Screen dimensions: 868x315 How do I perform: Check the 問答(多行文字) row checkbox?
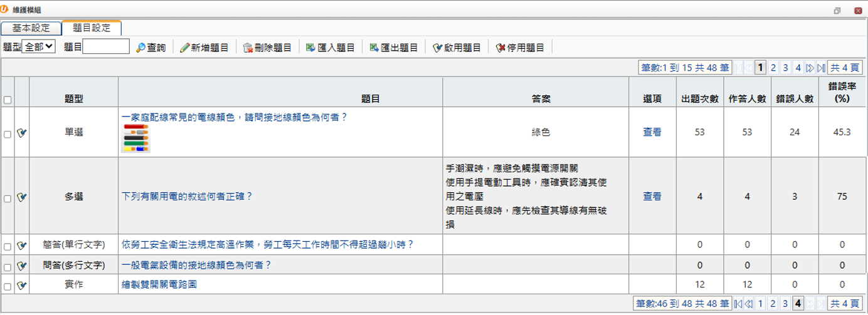tap(8, 266)
